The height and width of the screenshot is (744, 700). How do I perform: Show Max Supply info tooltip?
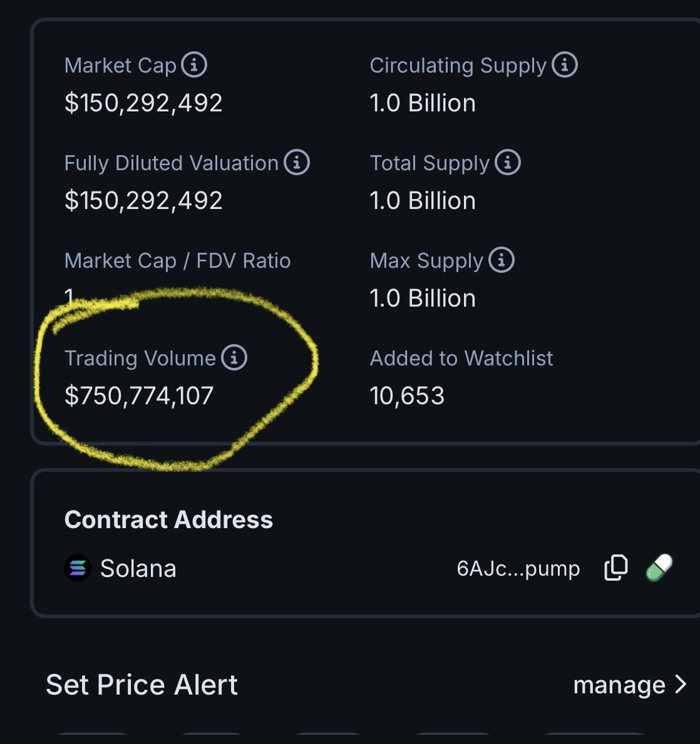tap(502, 260)
